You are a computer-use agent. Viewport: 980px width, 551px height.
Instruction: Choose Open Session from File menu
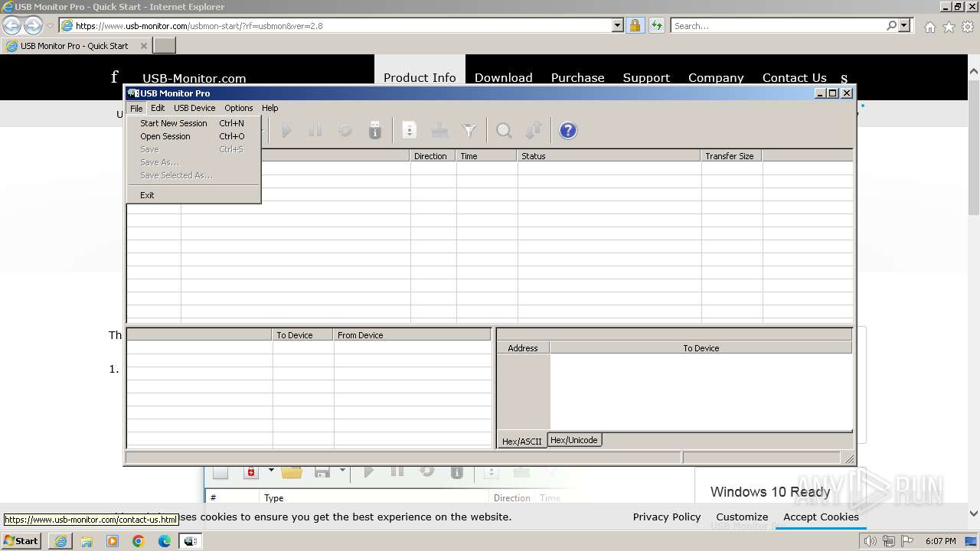194,136
